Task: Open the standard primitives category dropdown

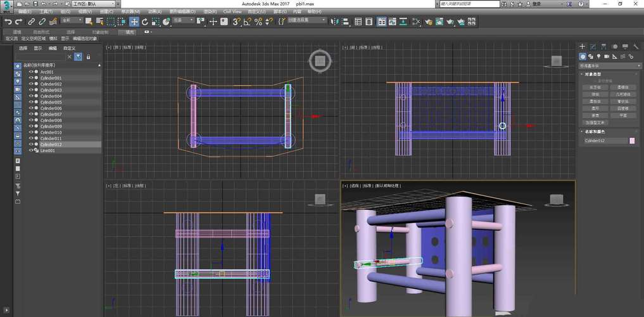Action: pyautogui.click(x=609, y=65)
